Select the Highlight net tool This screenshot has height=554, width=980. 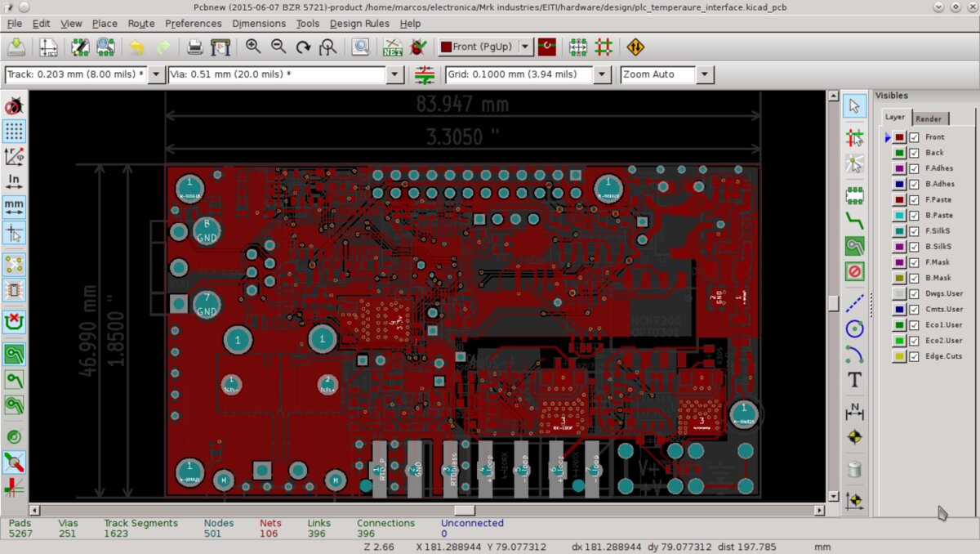(x=854, y=136)
